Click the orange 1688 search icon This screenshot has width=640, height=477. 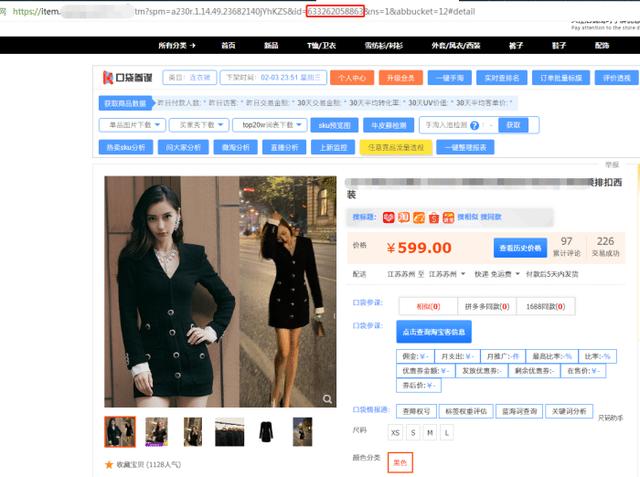point(419,216)
